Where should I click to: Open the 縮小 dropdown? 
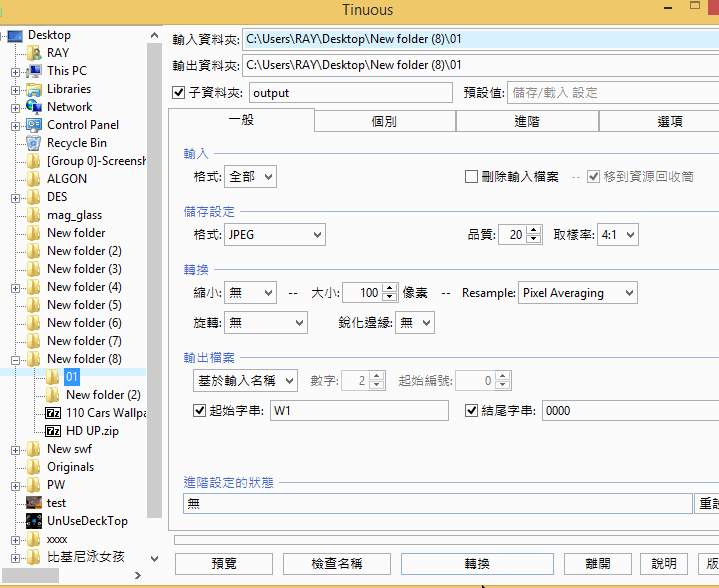point(250,293)
